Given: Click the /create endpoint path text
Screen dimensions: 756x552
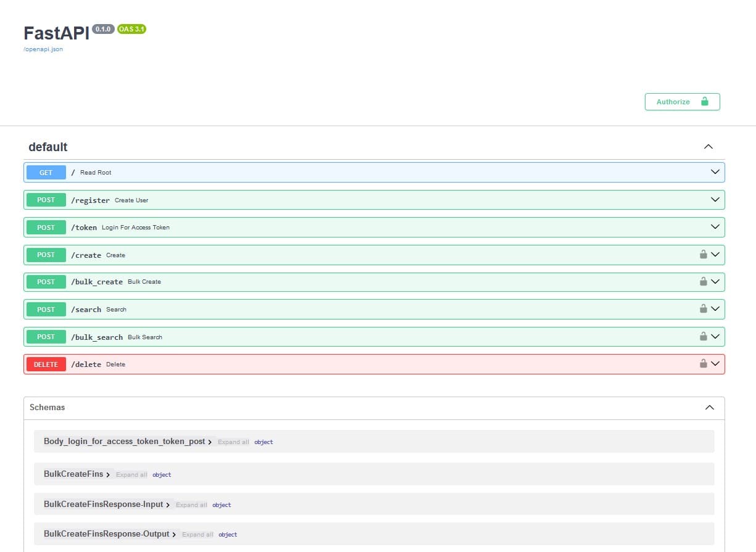Looking at the screenshot, I should point(86,255).
